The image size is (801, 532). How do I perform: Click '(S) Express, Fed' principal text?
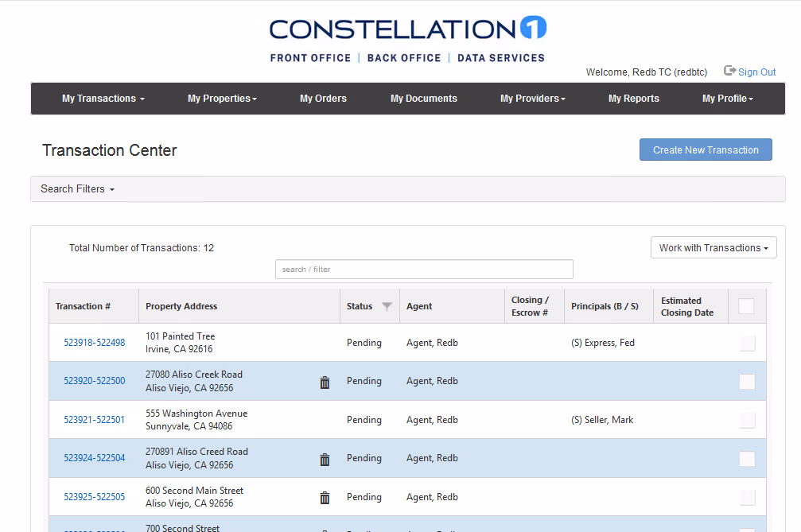click(603, 343)
